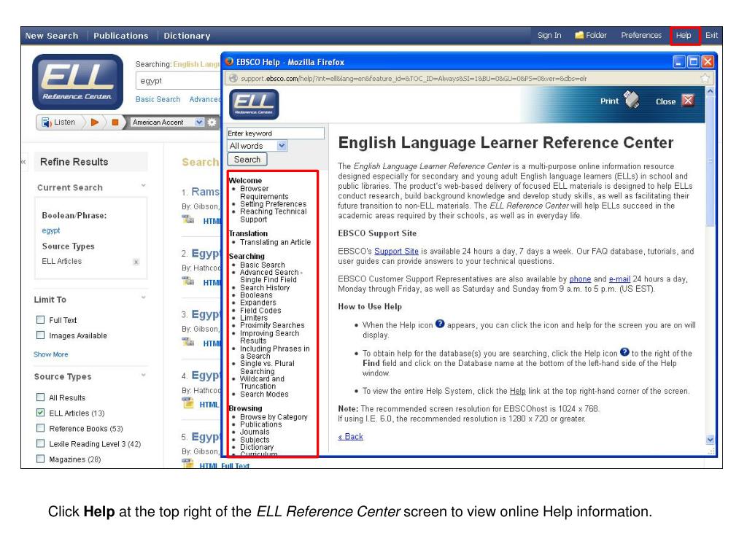This screenshot has height=560, width=747.
Task: Check the Images Available limiter
Action: tap(41, 335)
